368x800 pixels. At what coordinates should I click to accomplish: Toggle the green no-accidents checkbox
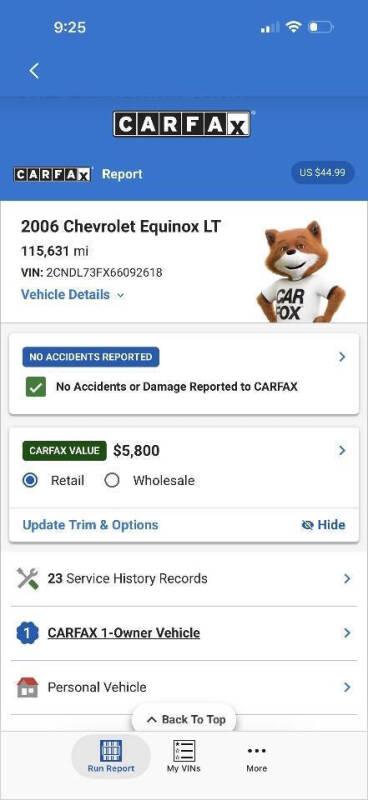(x=36, y=387)
